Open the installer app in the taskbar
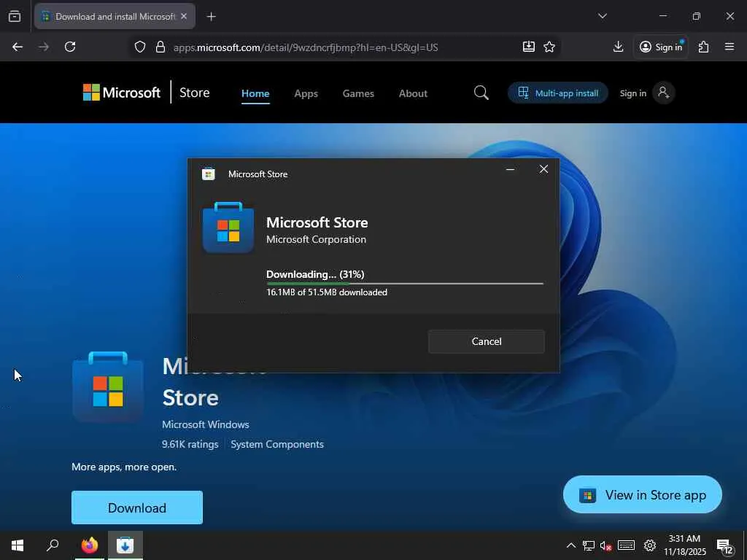Viewport: 747px width, 560px height. point(125,545)
